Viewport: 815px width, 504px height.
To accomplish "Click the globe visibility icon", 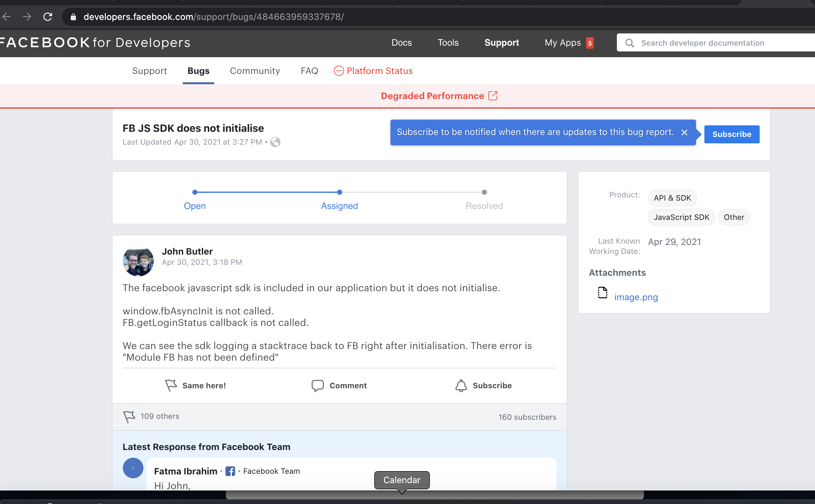I will (x=275, y=142).
